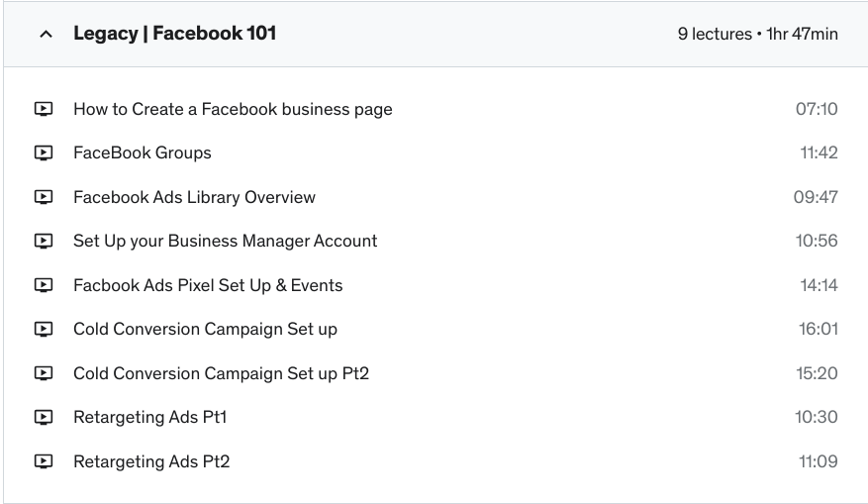Click the video icon beside Facebook Ads Library Overview
Image resolution: width=868 pixels, height=504 pixels.
44,197
